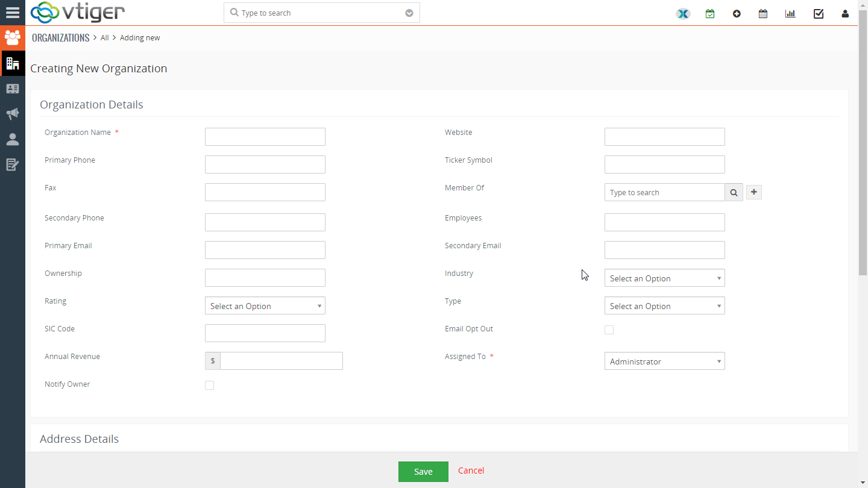View Reports via the bar chart icon
This screenshot has width=868, height=488.
pyautogui.click(x=790, y=13)
